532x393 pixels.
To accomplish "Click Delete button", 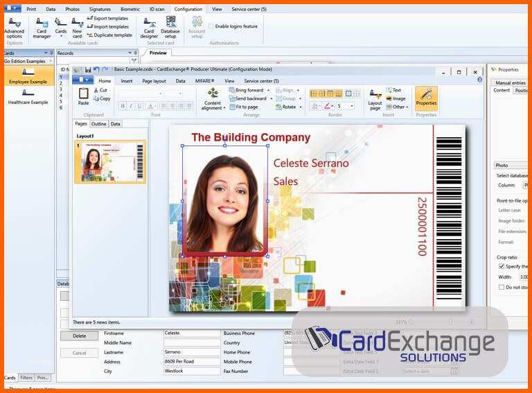I will pyautogui.click(x=79, y=336).
